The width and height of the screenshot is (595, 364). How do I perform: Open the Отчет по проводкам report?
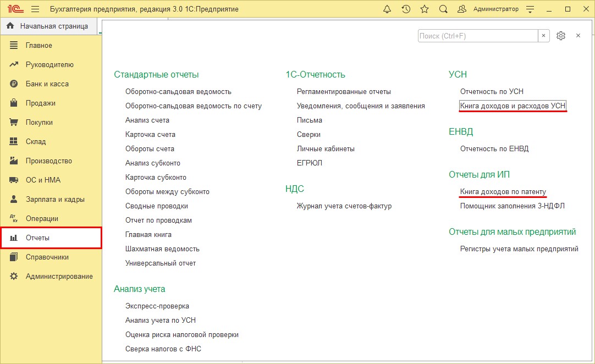[158, 220]
